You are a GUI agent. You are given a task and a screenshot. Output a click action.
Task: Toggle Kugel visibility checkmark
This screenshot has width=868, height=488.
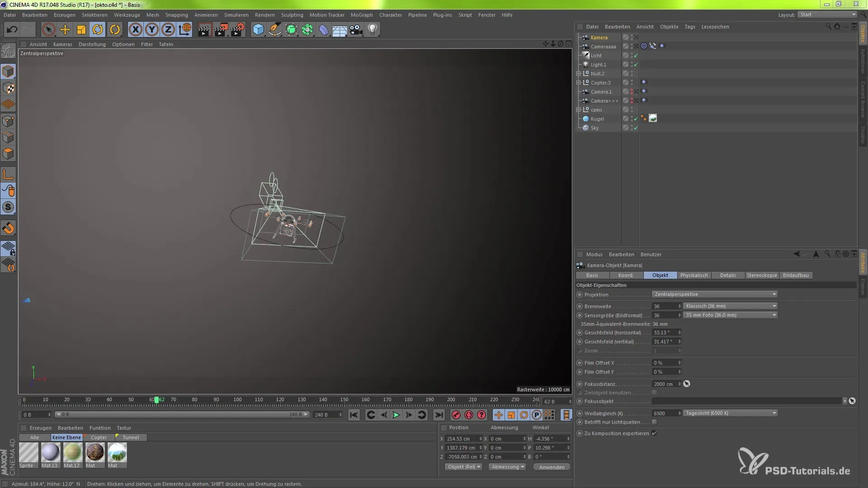coord(636,119)
